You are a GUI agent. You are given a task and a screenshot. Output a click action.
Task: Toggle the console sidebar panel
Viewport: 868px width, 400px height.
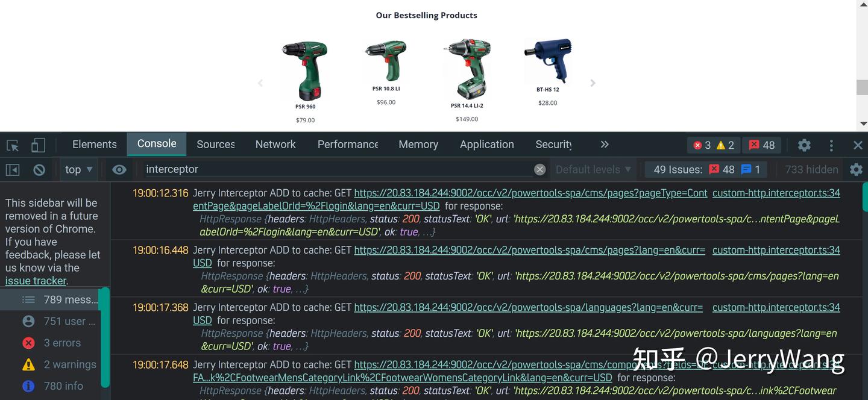click(x=13, y=170)
